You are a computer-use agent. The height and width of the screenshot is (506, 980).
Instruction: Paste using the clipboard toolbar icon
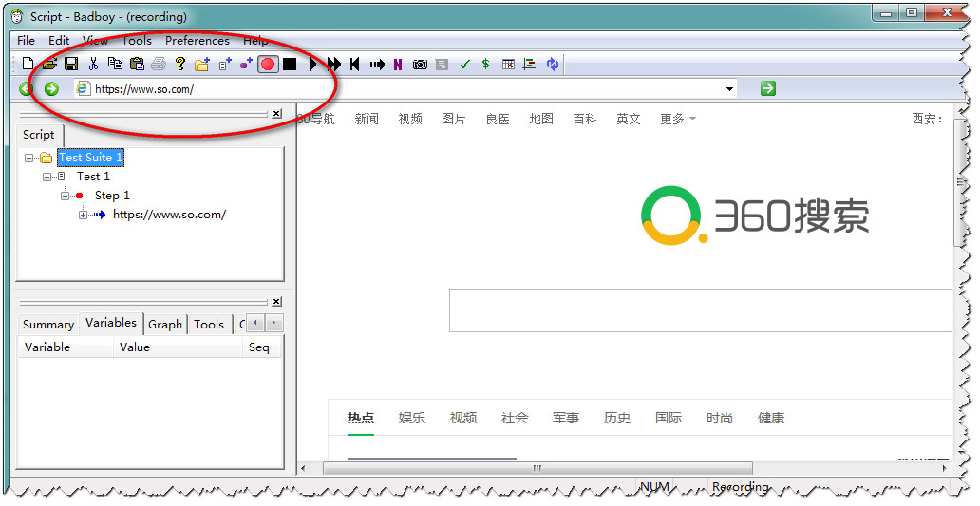(137, 64)
